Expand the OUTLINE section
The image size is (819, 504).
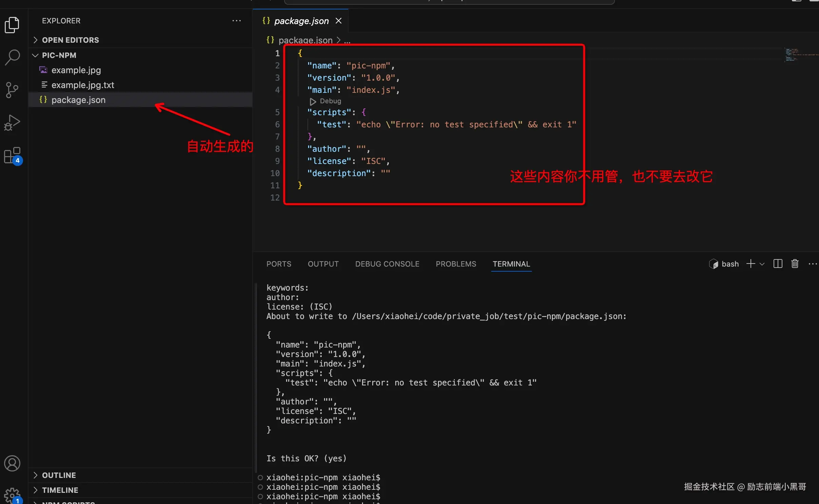point(59,475)
